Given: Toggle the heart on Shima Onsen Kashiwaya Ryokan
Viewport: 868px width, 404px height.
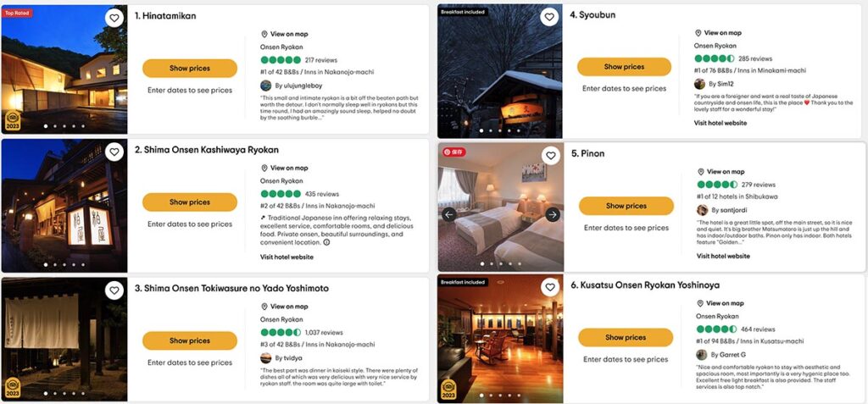Looking at the screenshot, I should pos(114,152).
